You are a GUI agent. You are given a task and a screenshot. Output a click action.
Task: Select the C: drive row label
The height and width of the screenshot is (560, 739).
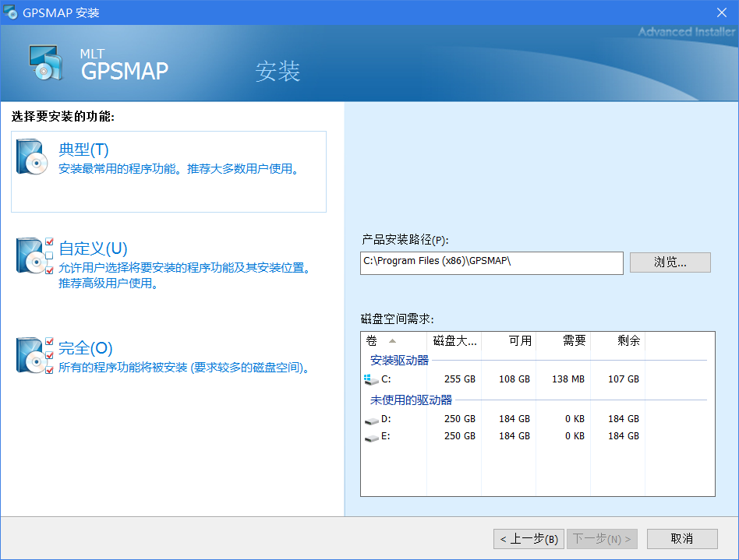[386, 379]
